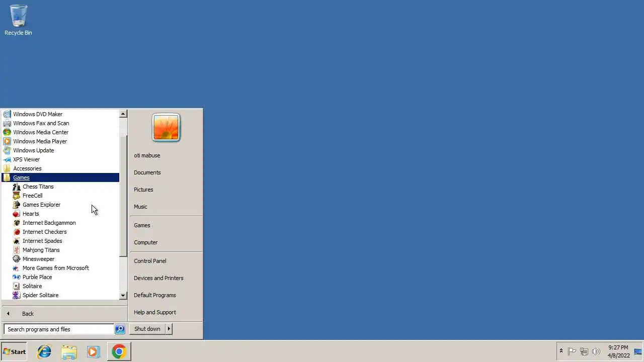
Task: Click the Start button
Action: click(x=14, y=351)
